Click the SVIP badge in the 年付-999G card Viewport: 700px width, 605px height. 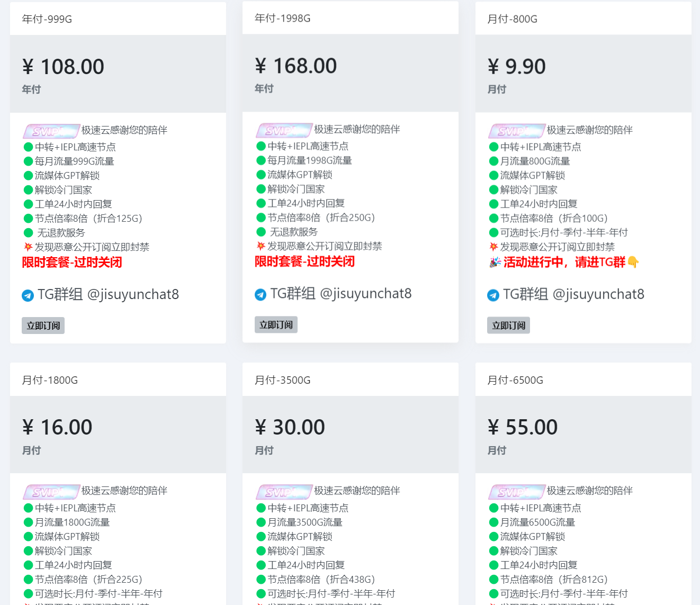tap(51, 131)
